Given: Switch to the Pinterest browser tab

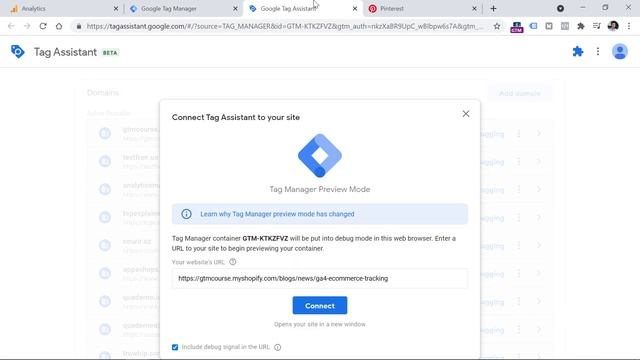Looking at the screenshot, I should click(422, 9).
